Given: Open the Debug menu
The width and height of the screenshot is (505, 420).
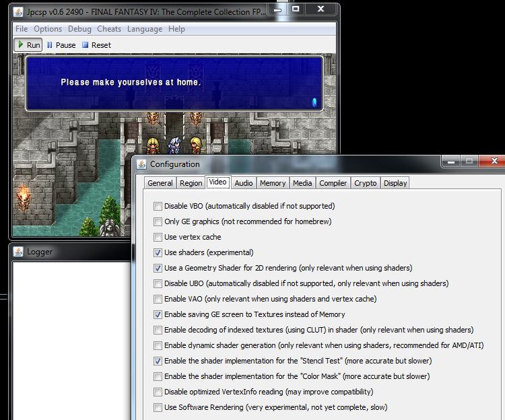Looking at the screenshot, I should coord(79,29).
